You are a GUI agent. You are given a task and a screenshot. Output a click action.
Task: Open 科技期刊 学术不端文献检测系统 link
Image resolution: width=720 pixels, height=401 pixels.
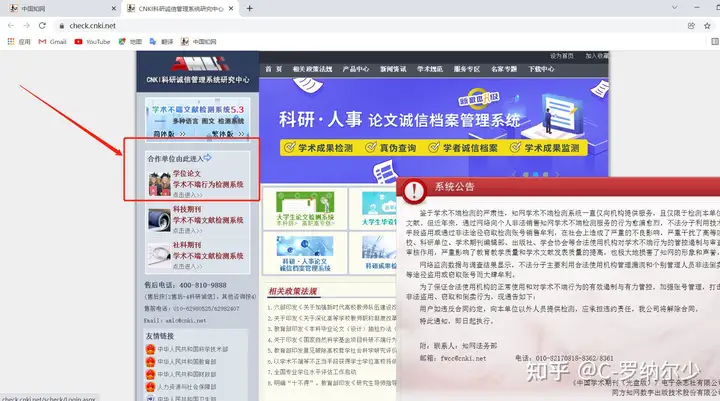208,215
